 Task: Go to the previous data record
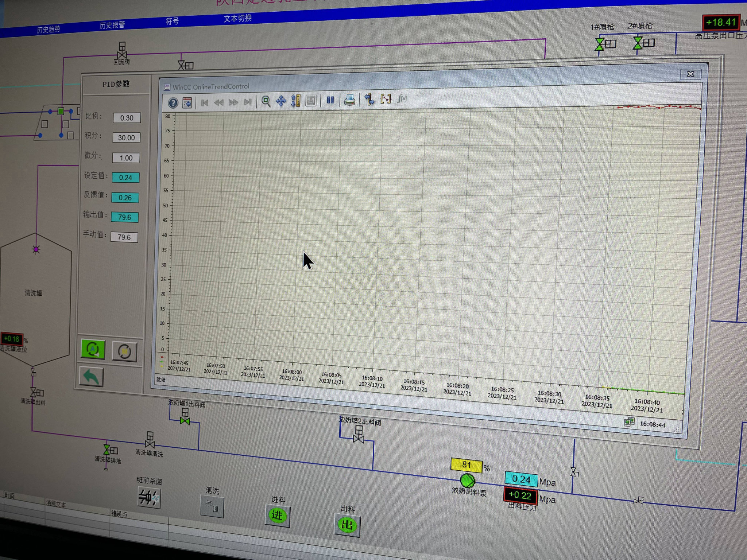tap(219, 102)
